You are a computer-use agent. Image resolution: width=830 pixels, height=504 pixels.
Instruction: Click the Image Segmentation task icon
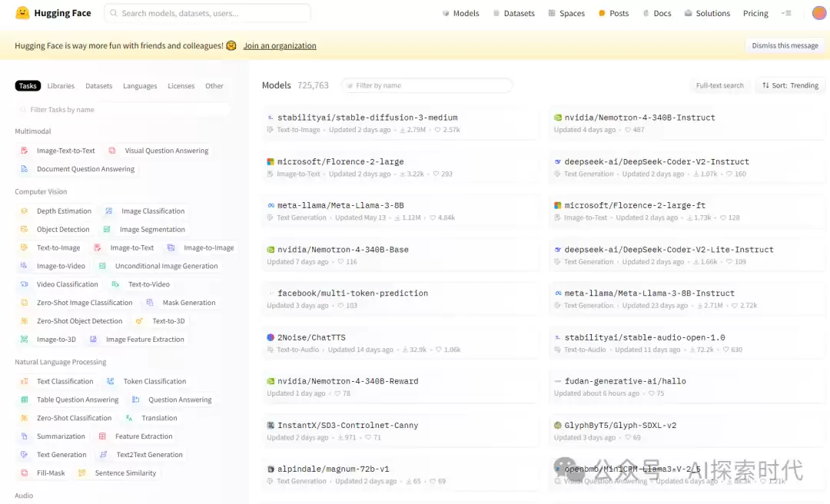tap(107, 229)
